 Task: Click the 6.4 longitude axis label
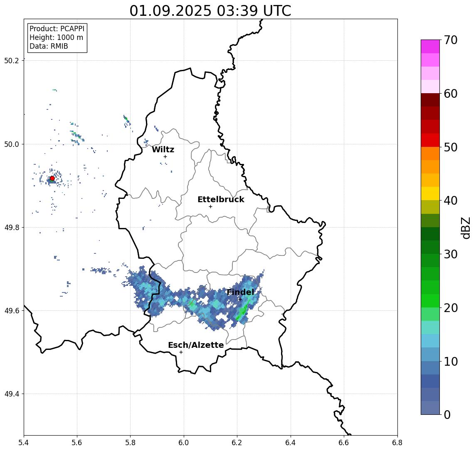pyautogui.click(x=291, y=443)
